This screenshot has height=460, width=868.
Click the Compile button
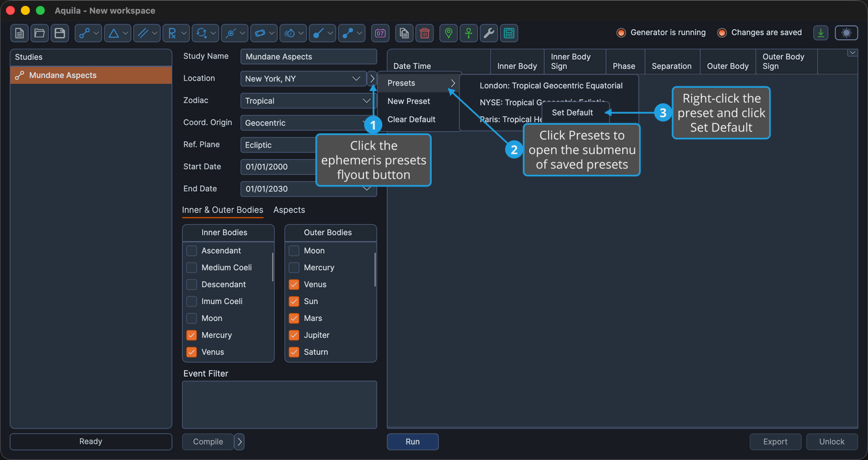pyautogui.click(x=208, y=442)
